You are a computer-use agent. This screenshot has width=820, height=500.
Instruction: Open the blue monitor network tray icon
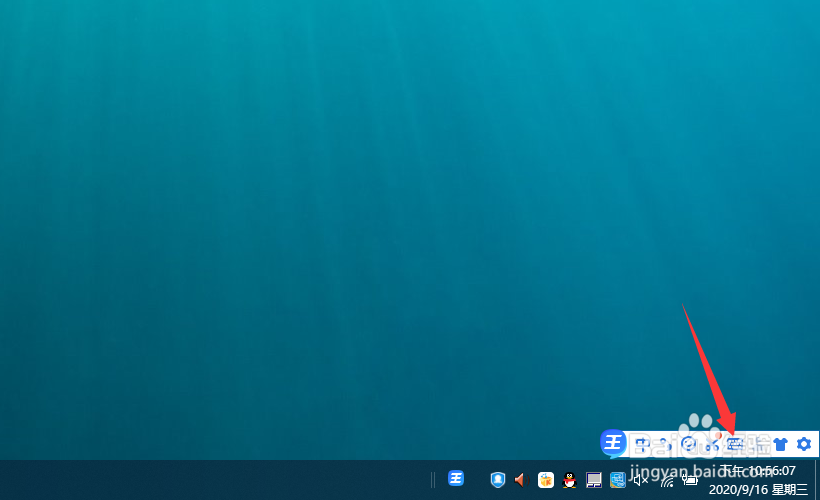click(x=618, y=480)
